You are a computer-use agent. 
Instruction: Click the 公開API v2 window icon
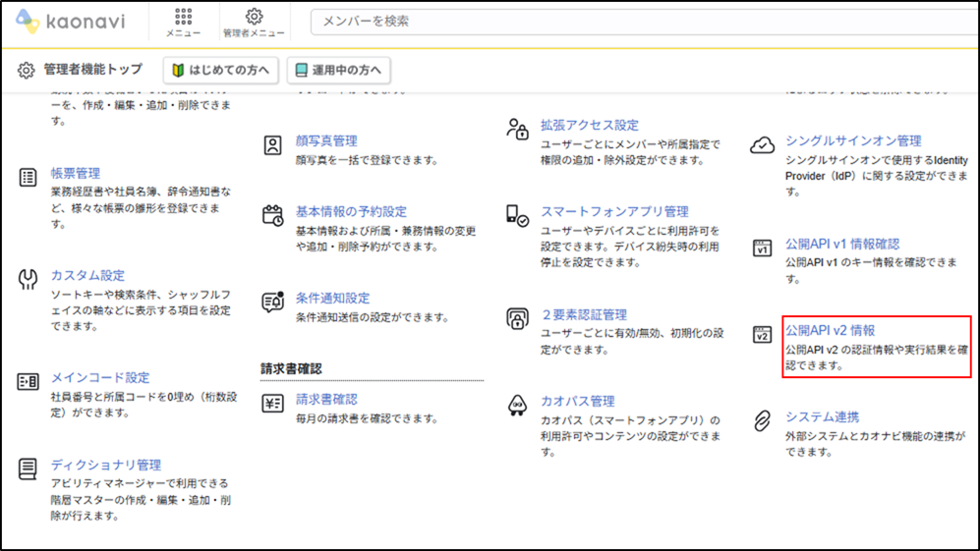[x=763, y=334]
